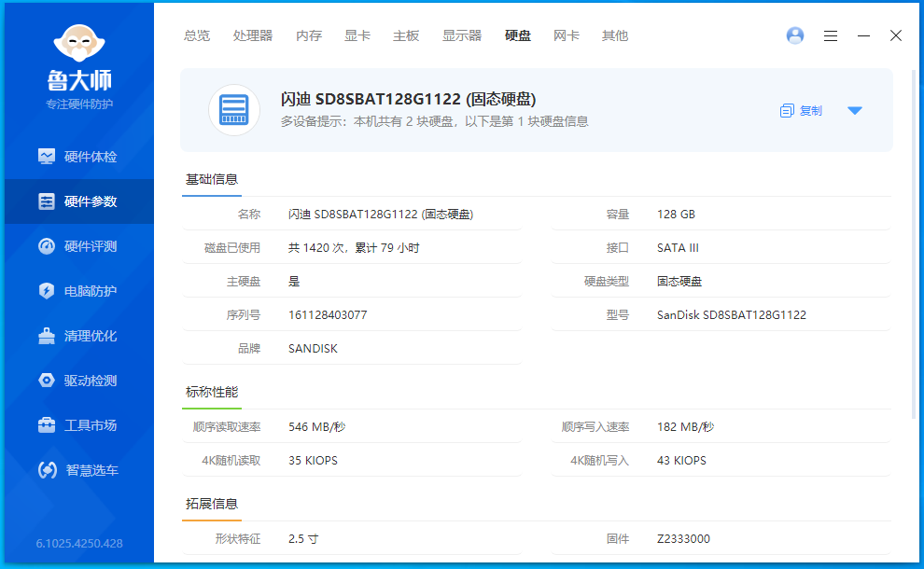
Task: Click the serial number 161128403077
Action: coord(328,315)
